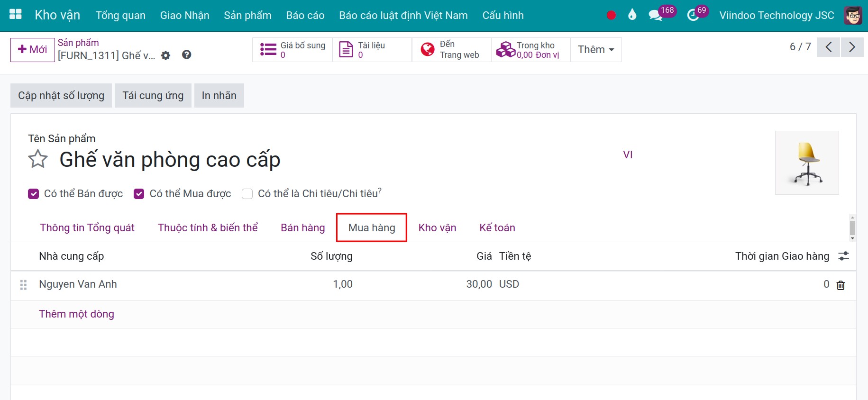This screenshot has height=400, width=868.
Task: Grab the row handle for Nguyen Van Anh
Action: tap(23, 285)
